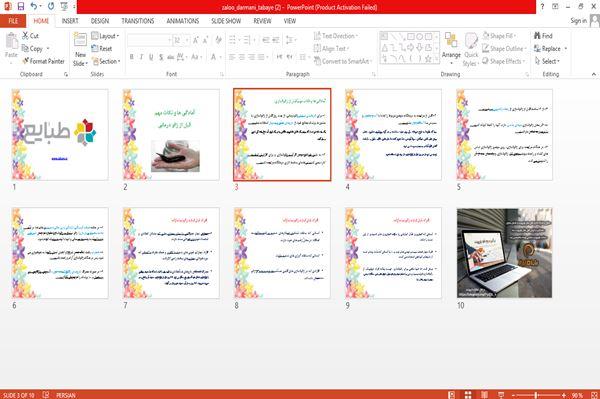Select slide 6 thumbnail

[x=60, y=253]
